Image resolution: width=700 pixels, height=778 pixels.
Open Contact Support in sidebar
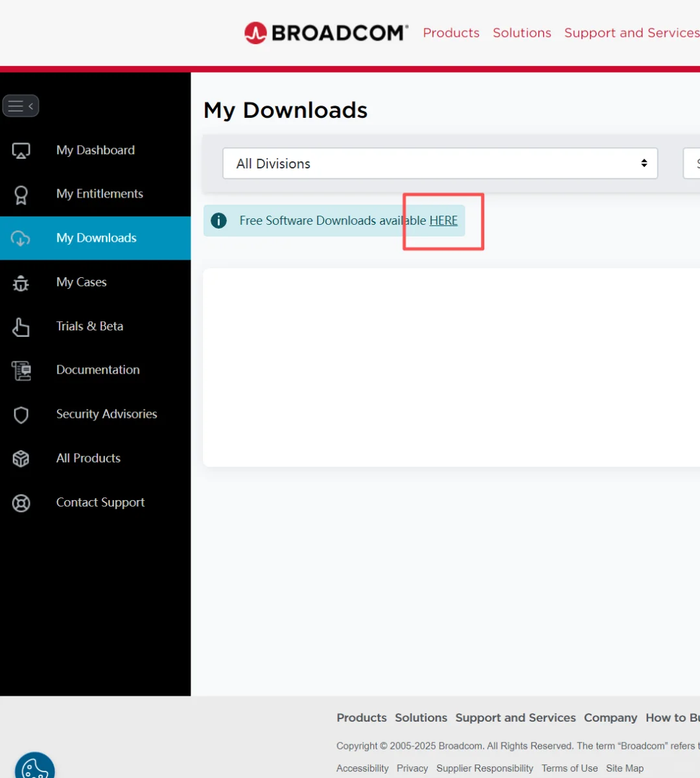click(95, 503)
